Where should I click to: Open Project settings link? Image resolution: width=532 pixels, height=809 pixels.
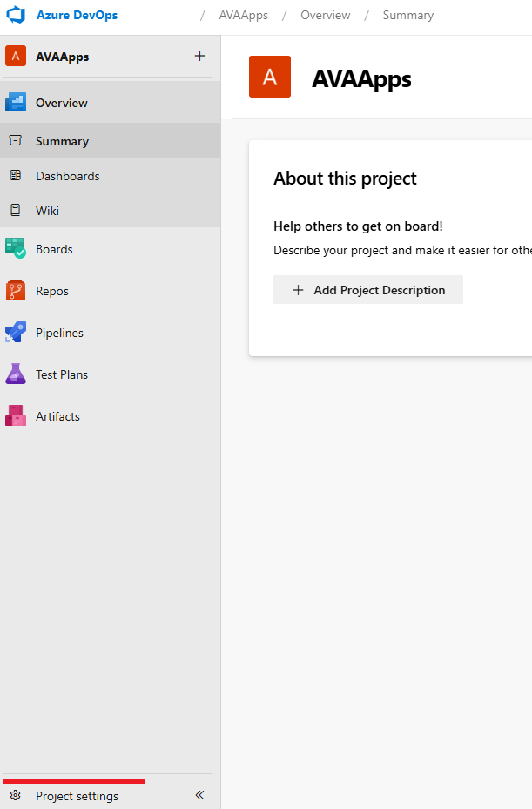tap(77, 796)
